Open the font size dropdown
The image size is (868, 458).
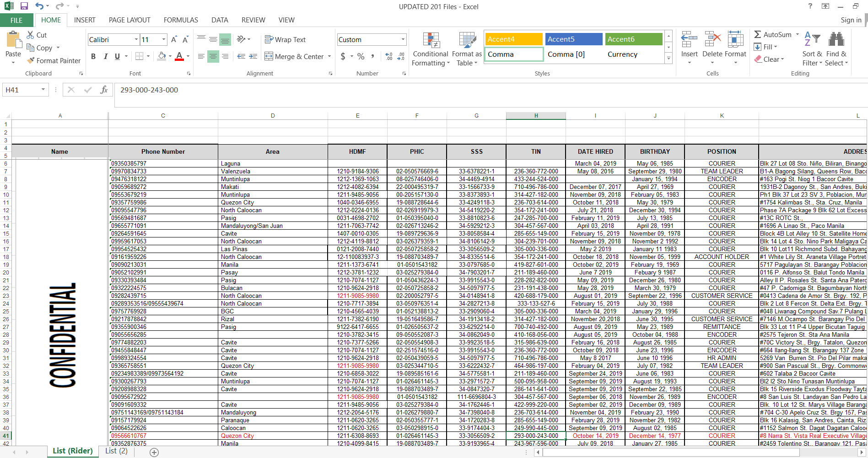(x=164, y=40)
